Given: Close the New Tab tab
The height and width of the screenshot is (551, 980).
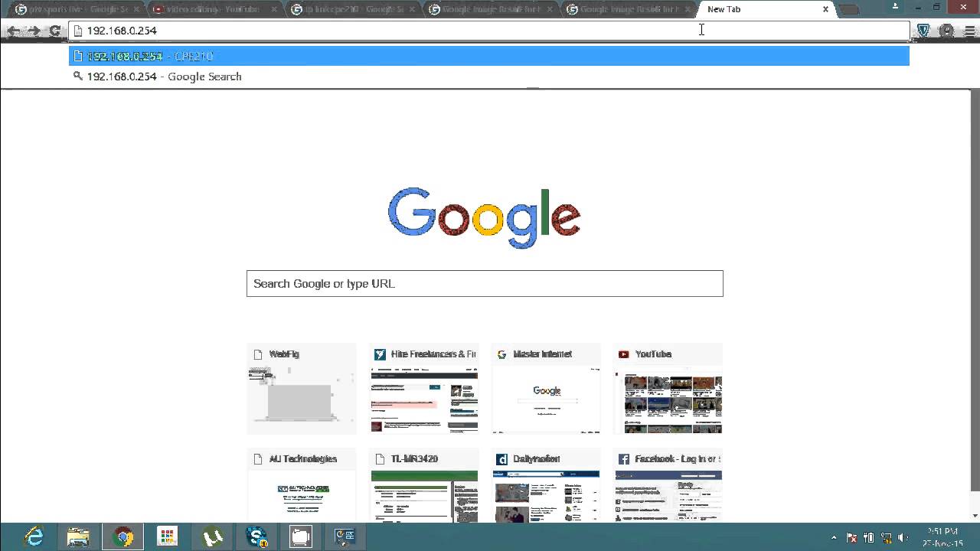Looking at the screenshot, I should 825,9.
